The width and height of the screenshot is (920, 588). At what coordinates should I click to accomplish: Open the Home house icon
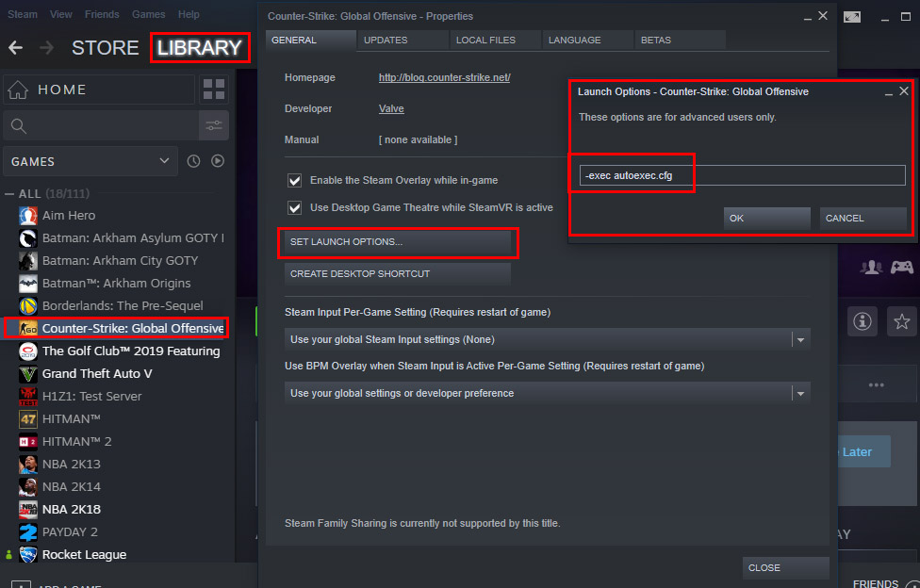coord(18,90)
